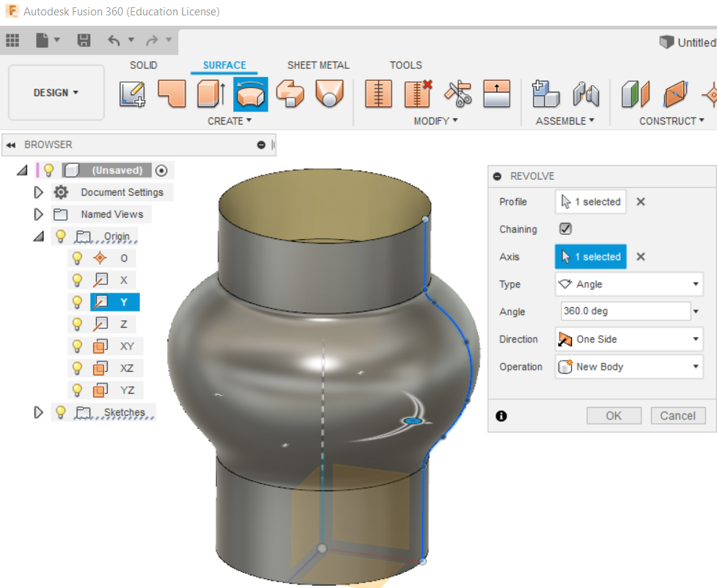Open the Operation dropdown showing New Body

(x=628, y=367)
